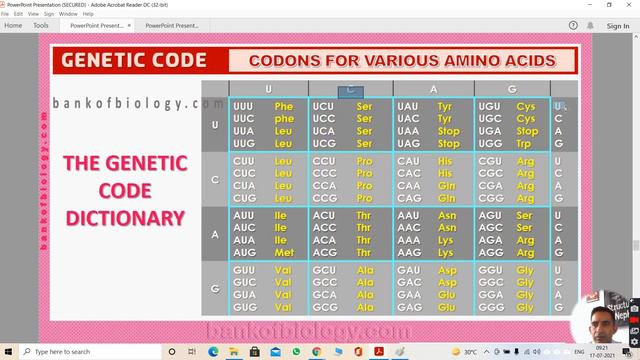Click the CGG codon text
Screen dimensions: 640x360
tap(491, 198)
